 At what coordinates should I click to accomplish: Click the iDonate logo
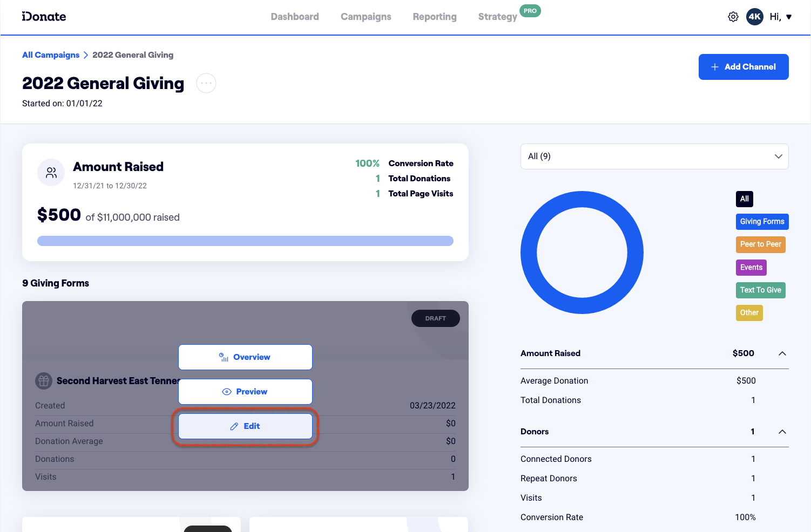tap(44, 17)
